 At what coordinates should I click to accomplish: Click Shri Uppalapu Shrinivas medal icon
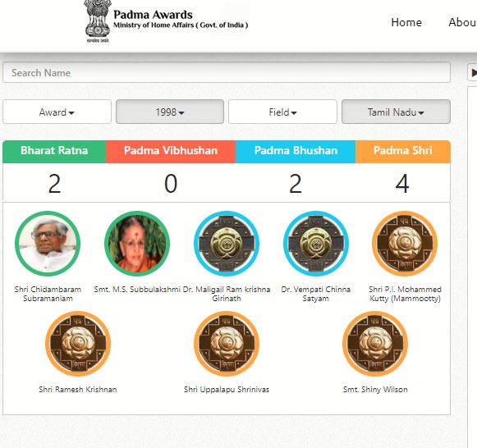[227, 344]
